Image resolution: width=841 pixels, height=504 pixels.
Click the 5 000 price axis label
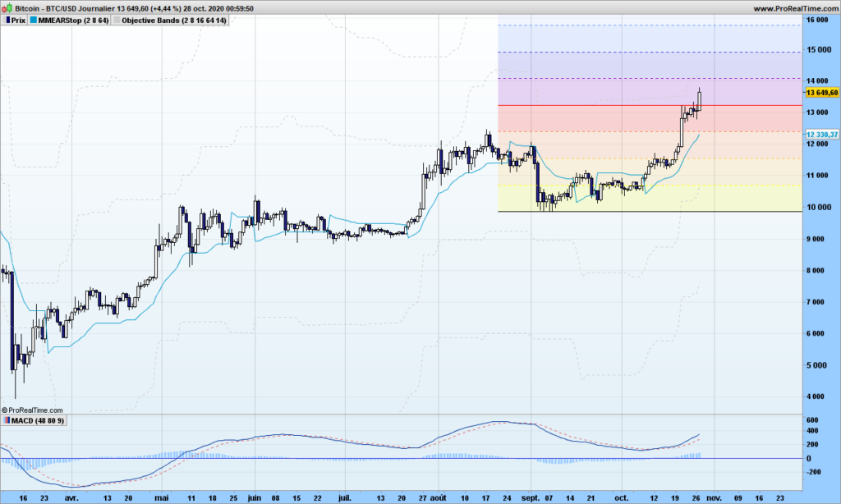(816, 365)
